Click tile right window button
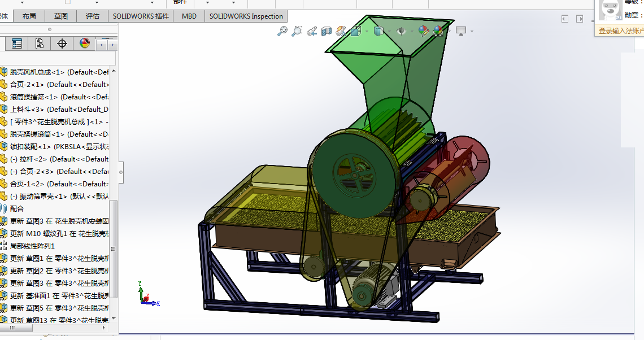This screenshot has width=644, height=340. tap(580, 19)
